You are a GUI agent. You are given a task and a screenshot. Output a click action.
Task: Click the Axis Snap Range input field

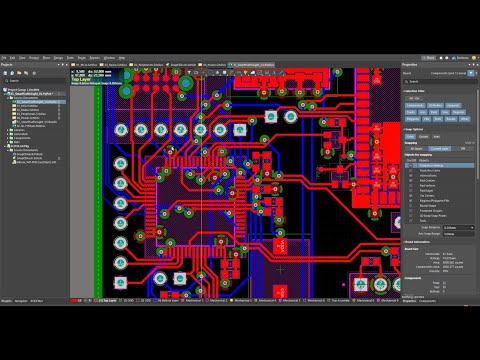[x=458, y=234]
